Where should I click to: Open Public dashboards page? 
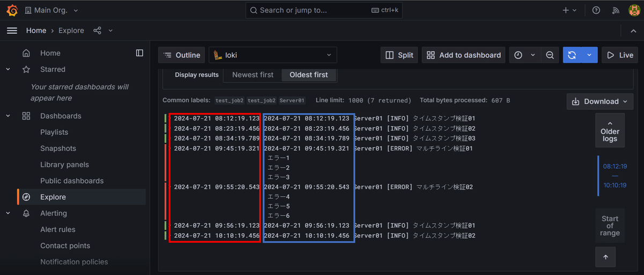pyautogui.click(x=72, y=180)
